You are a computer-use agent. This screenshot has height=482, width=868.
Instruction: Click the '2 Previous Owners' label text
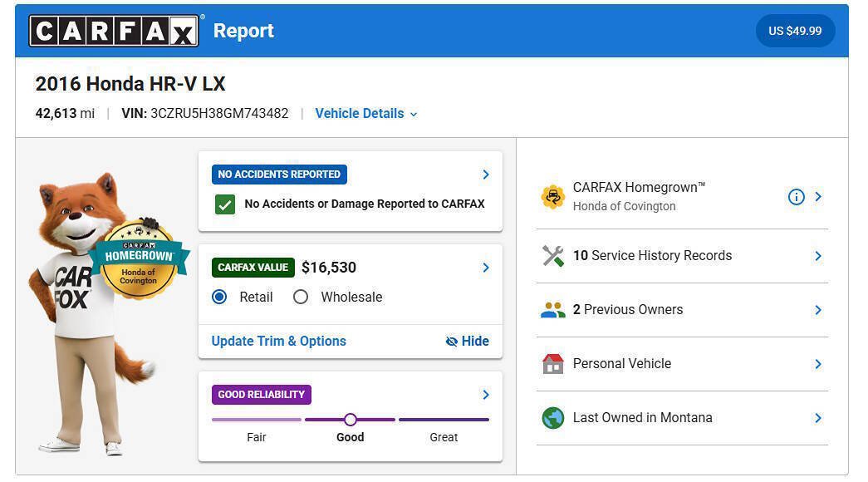coord(628,310)
